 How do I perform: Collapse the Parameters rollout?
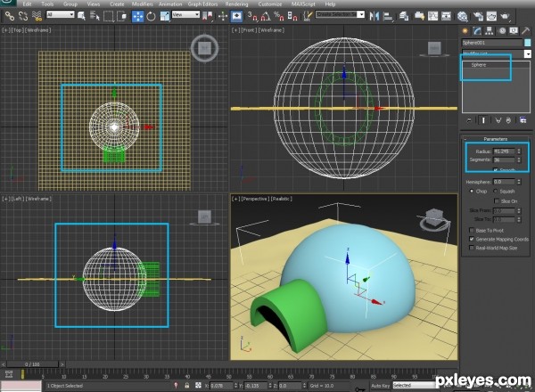[x=496, y=139]
